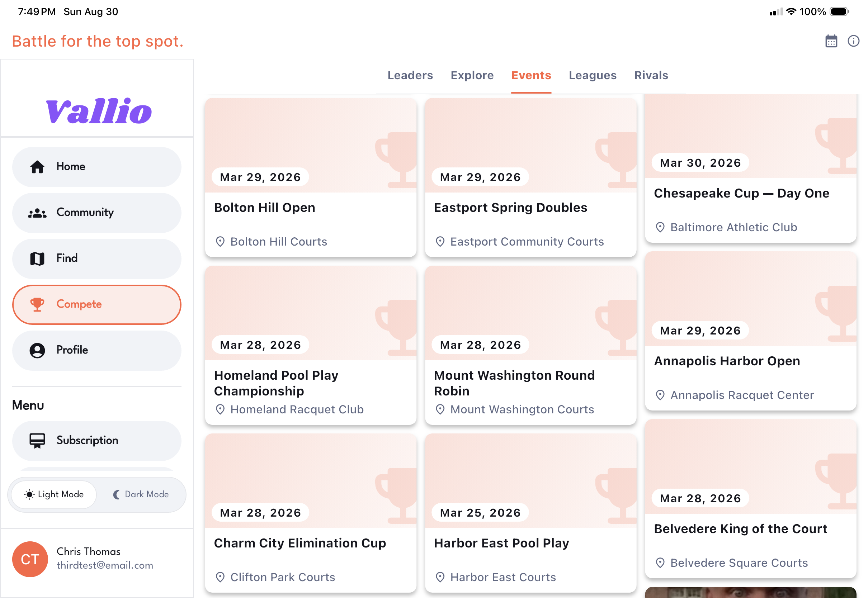The width and height of the screenshot is (868, 598).
Task: Click location pin beside Homeland Racquet Club
Action: pyautogui.click(x=220, y=409)
